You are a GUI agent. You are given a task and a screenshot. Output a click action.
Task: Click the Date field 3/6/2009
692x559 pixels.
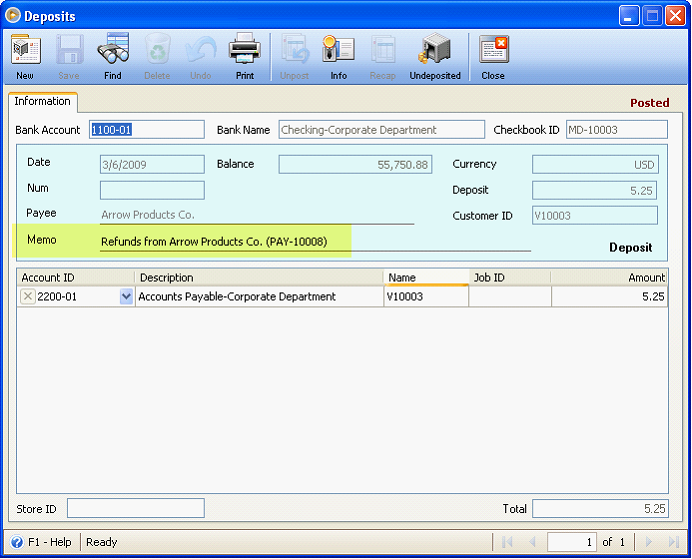click(152, 165)
